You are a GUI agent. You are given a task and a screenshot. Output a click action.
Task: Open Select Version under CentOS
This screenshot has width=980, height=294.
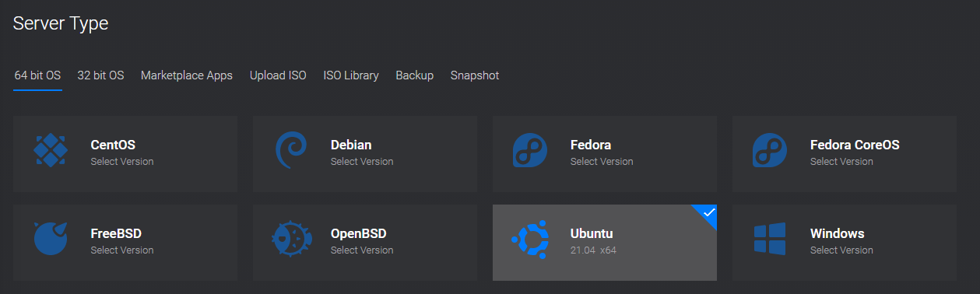[122, 162]
